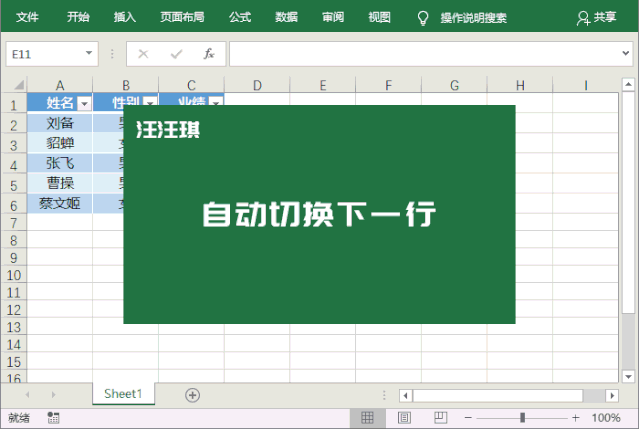Go to the 公式 ribbon tab
The width and height of the screenshot is (639, 429).
[240, 17]
